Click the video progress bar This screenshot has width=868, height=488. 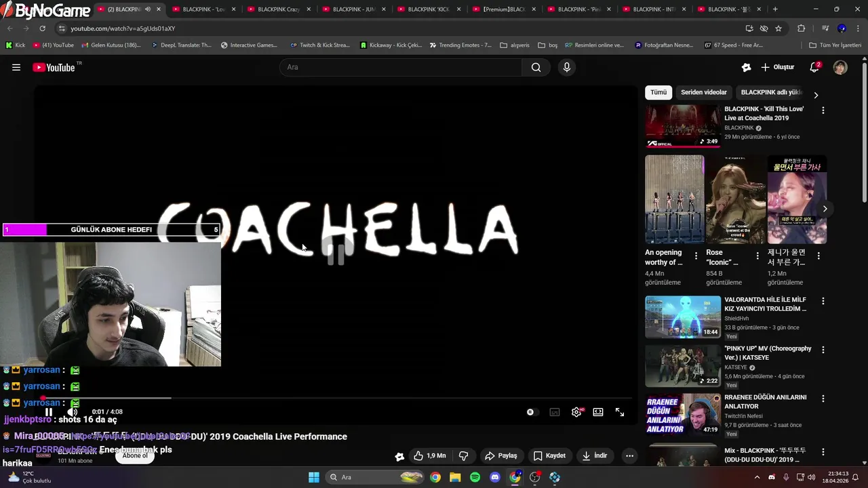(x=336, y=399)
